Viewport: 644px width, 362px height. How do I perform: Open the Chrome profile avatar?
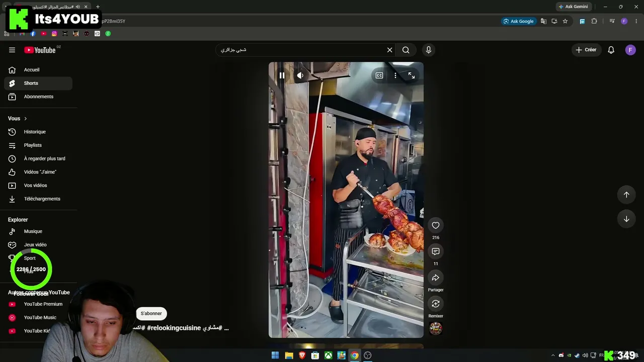[624, 21]
